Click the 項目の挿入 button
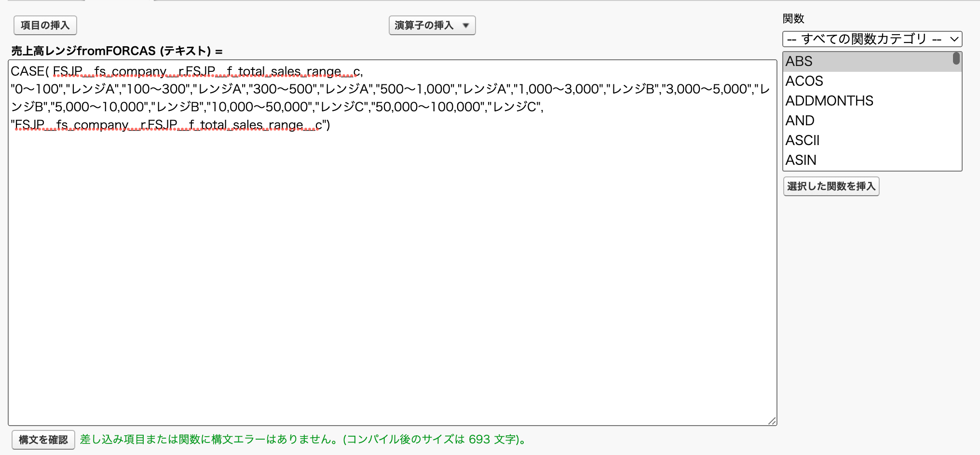This screenshot has width=980, height=455. (45, 25)
